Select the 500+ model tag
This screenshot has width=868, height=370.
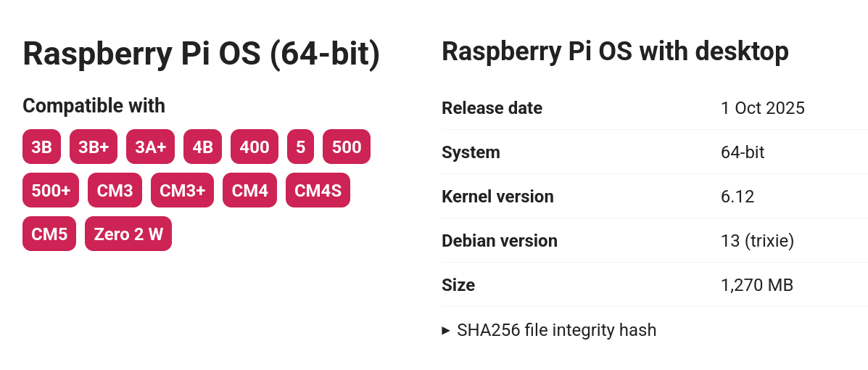click(51, 191)
